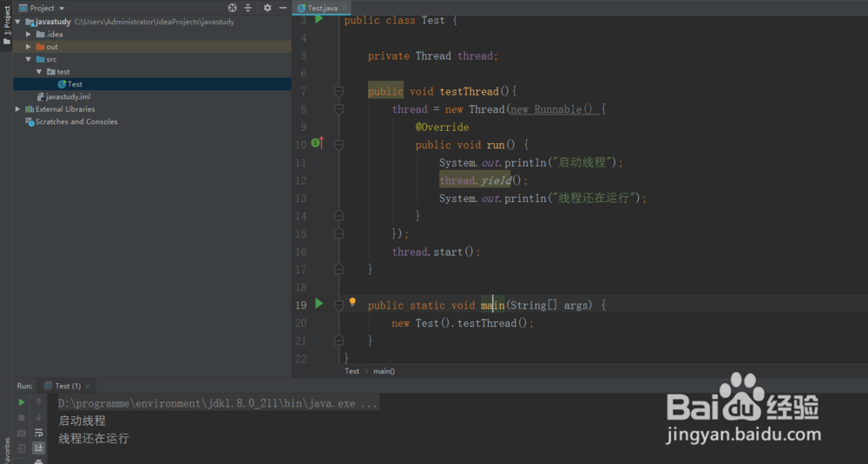Open Project panel settings gear

[x=267, y=8]
